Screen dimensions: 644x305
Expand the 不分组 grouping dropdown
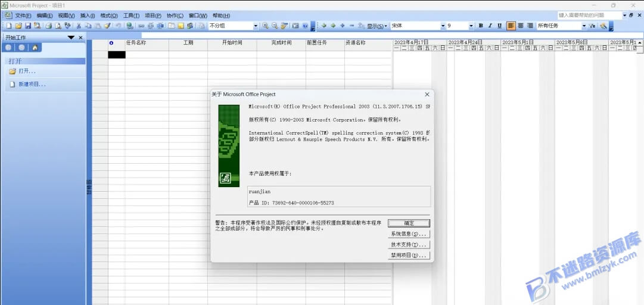pyautogui.click(x=256, y=26)
